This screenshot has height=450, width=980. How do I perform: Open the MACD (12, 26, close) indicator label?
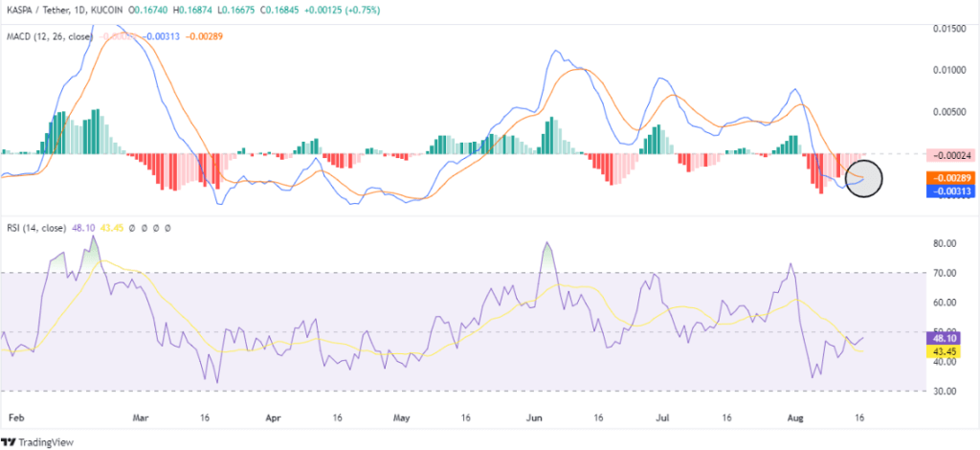pos(50,37)
